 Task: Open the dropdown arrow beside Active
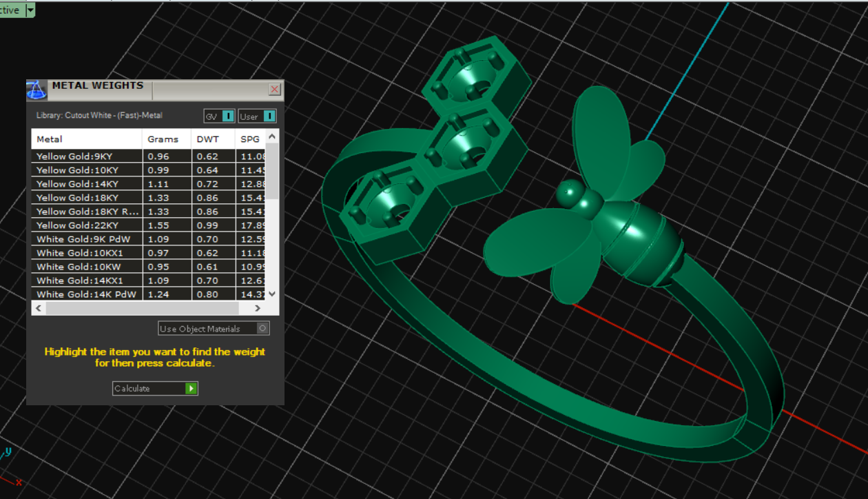coord(30,10)
